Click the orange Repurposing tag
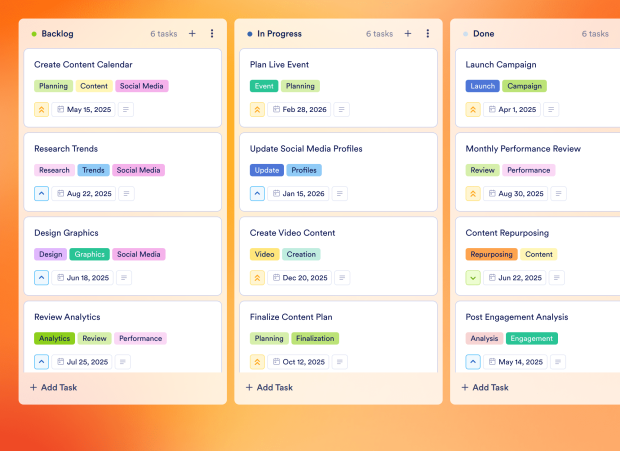The width and height of the screenshot is (620, 451). coord(491,254)
